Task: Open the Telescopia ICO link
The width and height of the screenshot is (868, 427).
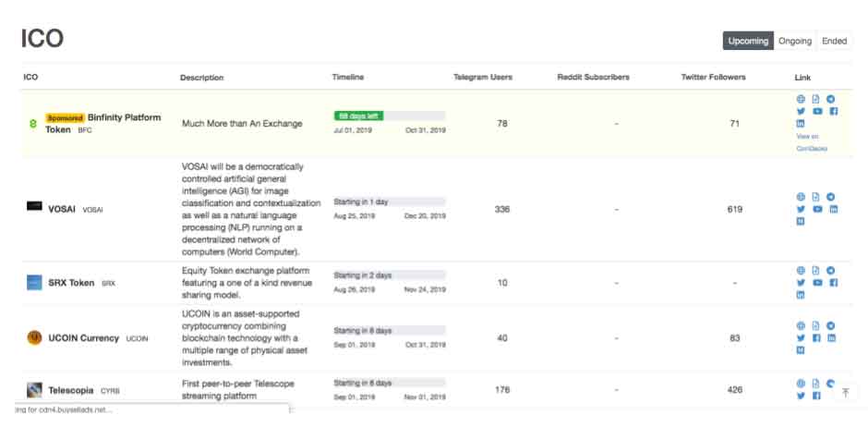Action: click(71, 390)
